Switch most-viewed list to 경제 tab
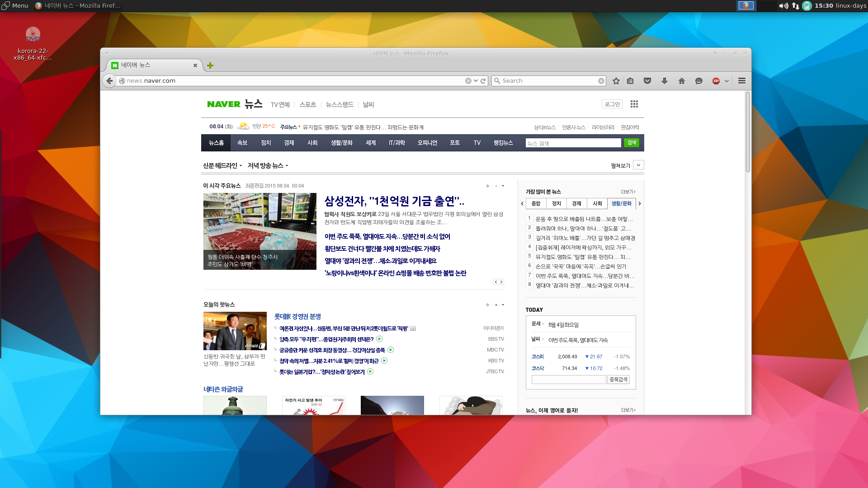Image resolution: width=868 pixels, height=488 pixels. pos(576,203)
